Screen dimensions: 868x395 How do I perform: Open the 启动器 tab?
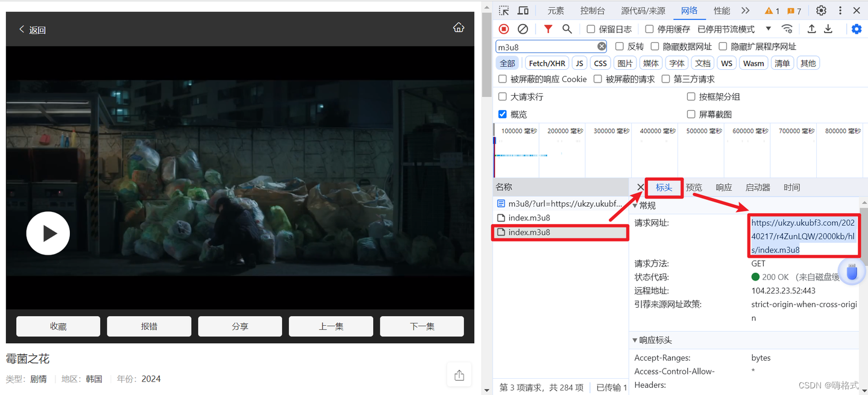tap(758, 187)
